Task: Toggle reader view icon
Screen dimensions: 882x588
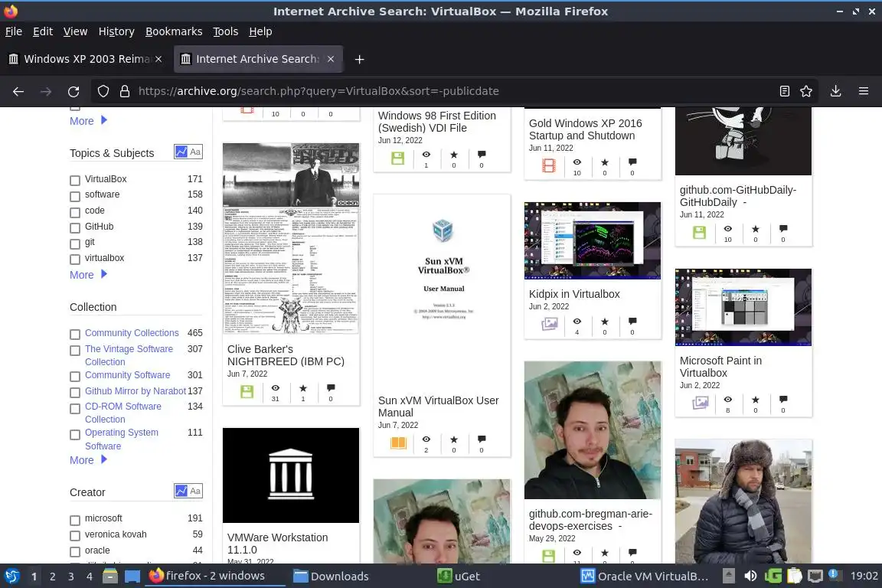Action: (785, 91)
